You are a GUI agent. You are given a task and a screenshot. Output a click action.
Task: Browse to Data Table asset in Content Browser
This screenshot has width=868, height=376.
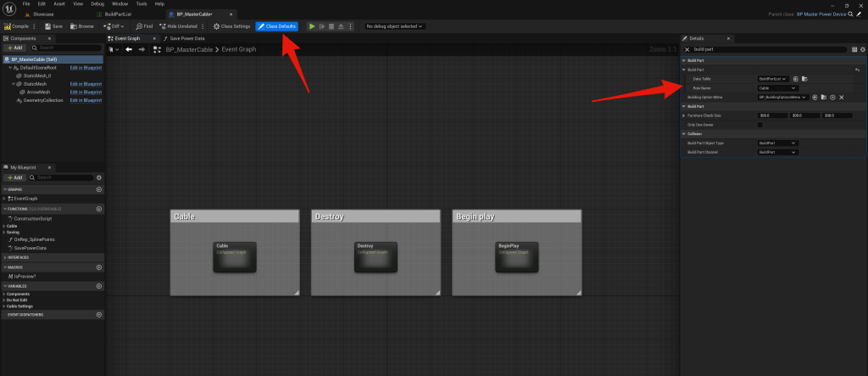point(804,78)
